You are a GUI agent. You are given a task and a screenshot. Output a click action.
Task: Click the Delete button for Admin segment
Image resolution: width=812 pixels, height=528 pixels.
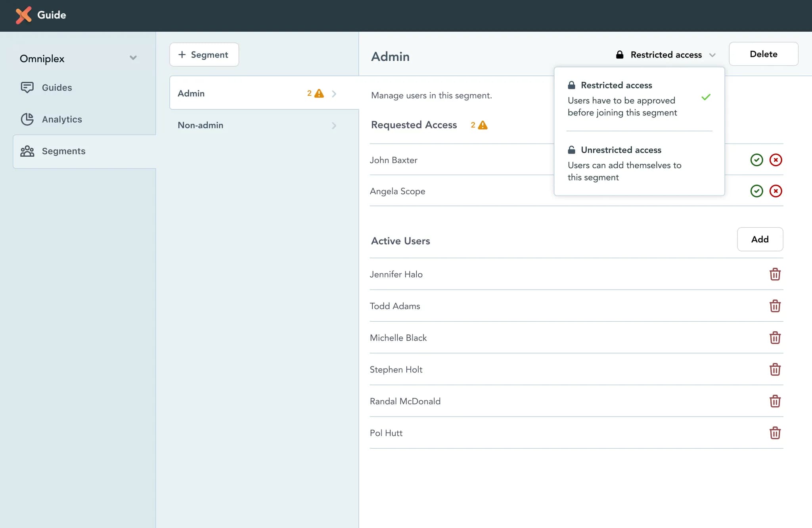click(x=764, y=54)
